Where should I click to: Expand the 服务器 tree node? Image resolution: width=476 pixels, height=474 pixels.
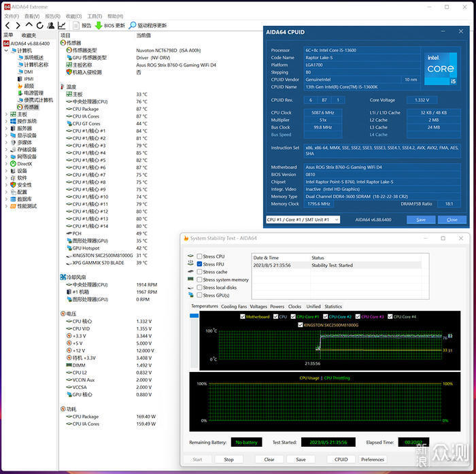(x=6, y=129)
